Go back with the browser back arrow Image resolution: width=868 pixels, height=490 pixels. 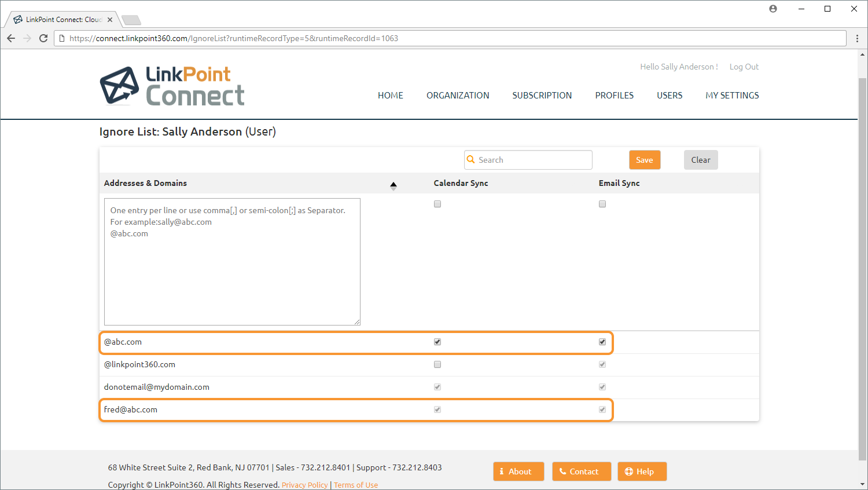click(11, 38)
